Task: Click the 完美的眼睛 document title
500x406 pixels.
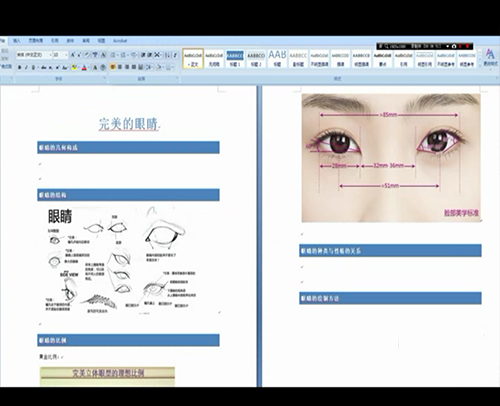Action: [x=129, y=124]
